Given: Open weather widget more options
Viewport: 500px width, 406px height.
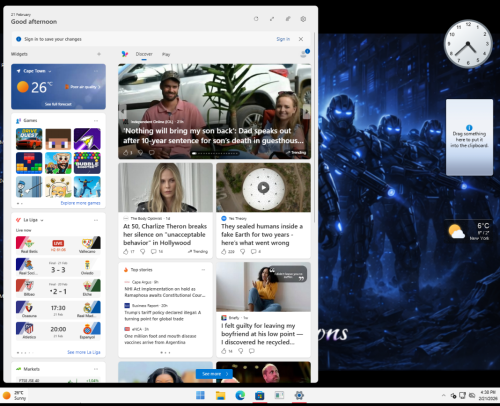Looking at the screenshot, I should pos(96,71).
